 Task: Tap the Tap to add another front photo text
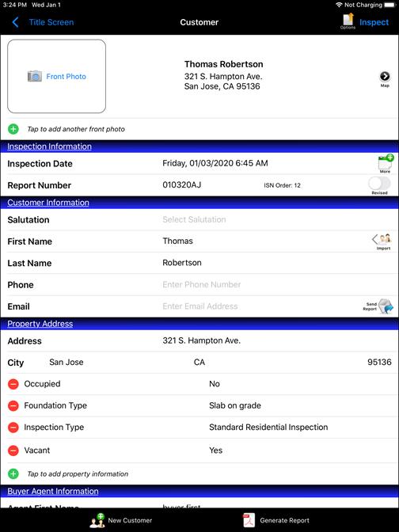[x=76, y=129]
